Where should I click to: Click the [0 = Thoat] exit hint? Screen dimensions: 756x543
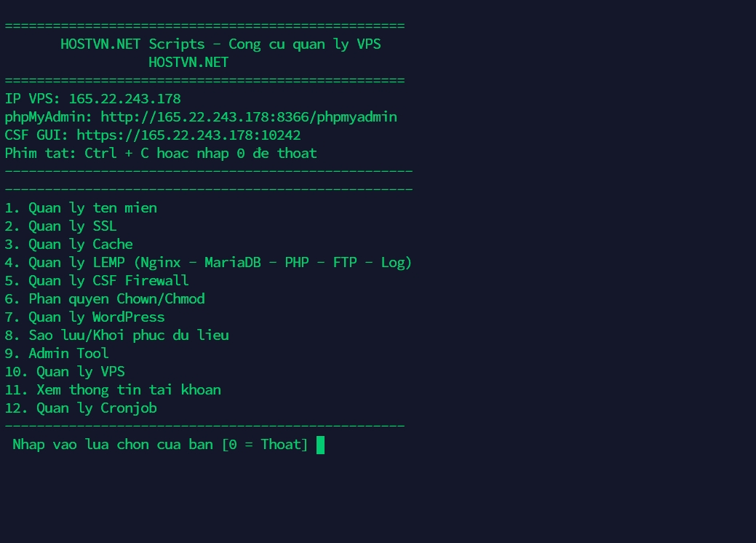point(265,445)
